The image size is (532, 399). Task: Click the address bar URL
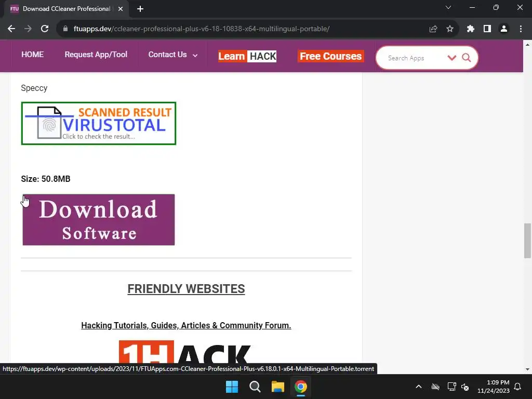(x=202, y=29)
